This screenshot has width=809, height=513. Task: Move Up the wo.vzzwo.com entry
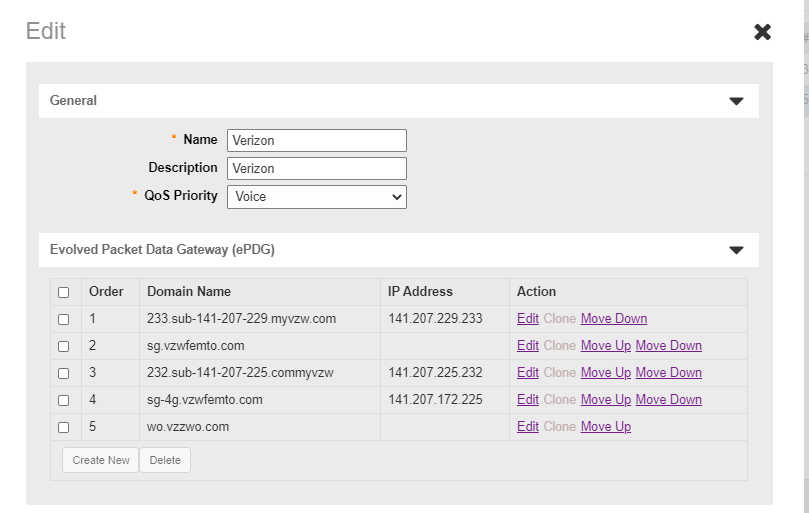tap(605, 427)
